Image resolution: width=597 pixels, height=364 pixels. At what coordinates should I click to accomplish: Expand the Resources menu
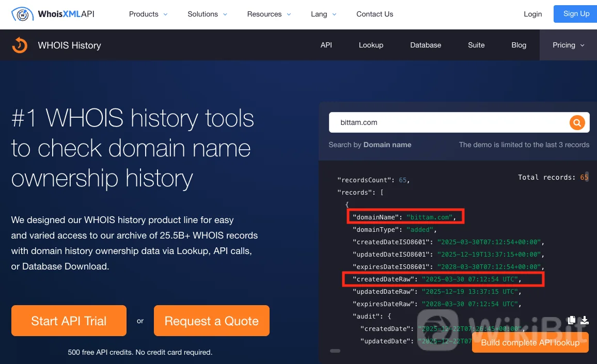269,14
